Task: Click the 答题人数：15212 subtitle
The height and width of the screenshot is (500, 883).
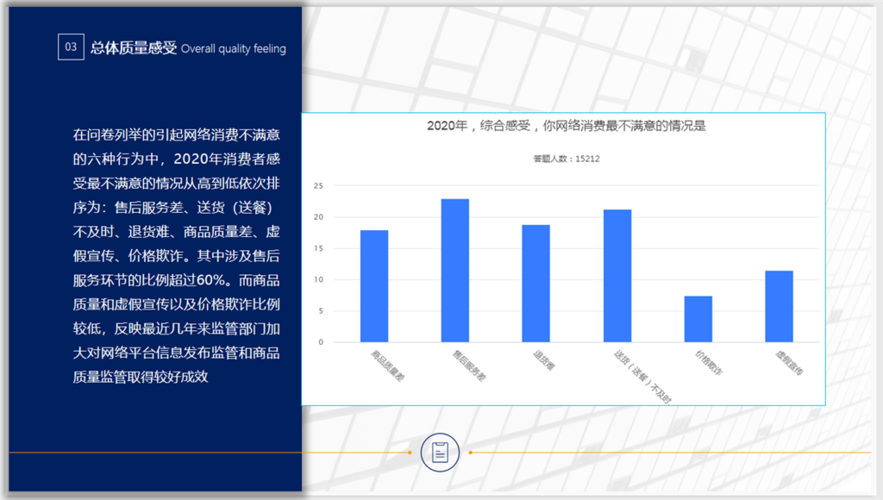Action: click(566, 158)
